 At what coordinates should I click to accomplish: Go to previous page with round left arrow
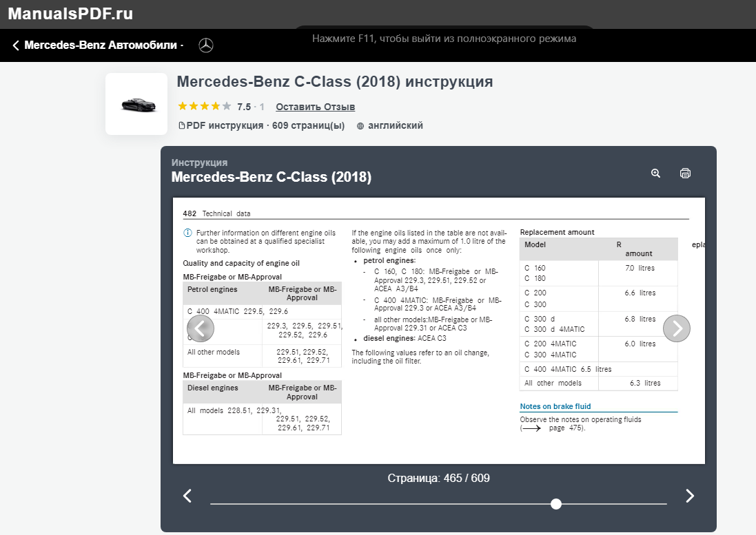(x=201, y=328)
